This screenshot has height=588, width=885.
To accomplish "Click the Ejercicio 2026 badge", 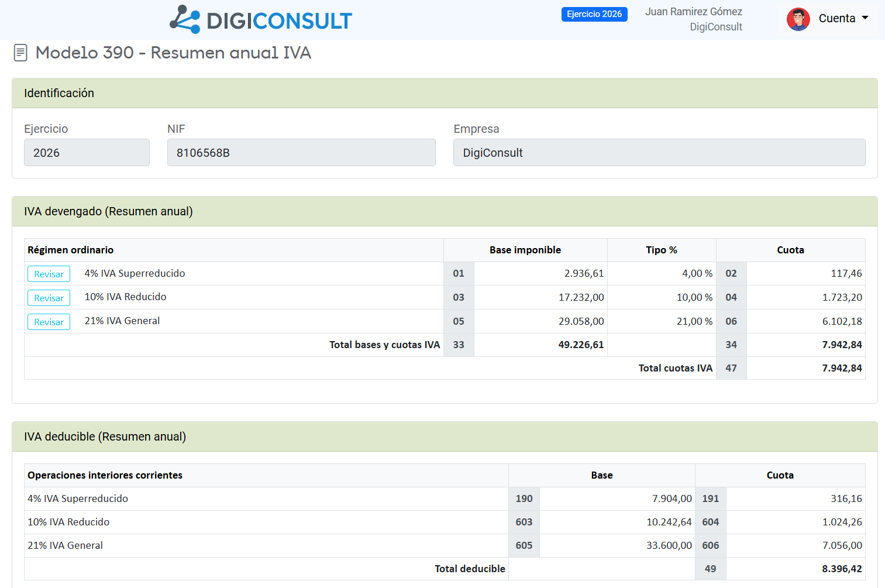I will (594, 14).
